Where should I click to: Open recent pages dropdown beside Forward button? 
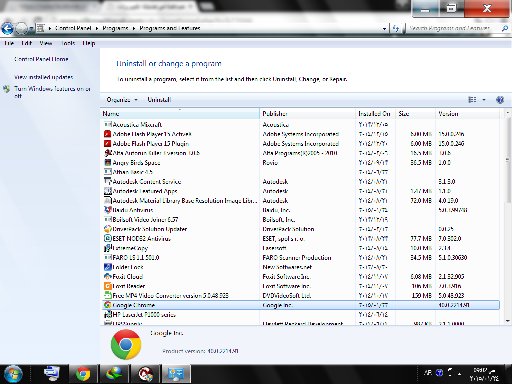click(31, 29)
